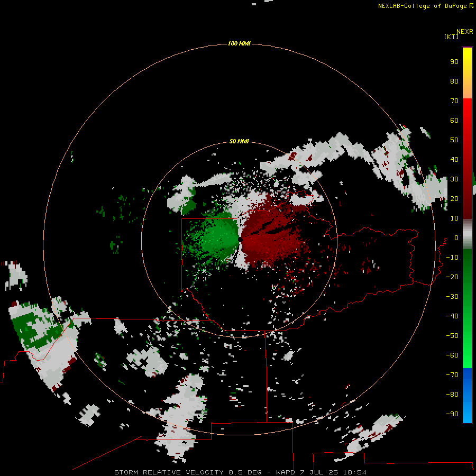The image size is (476, 476).
Task: Click the 100 NMI range ring label
Action: point(239,43)
